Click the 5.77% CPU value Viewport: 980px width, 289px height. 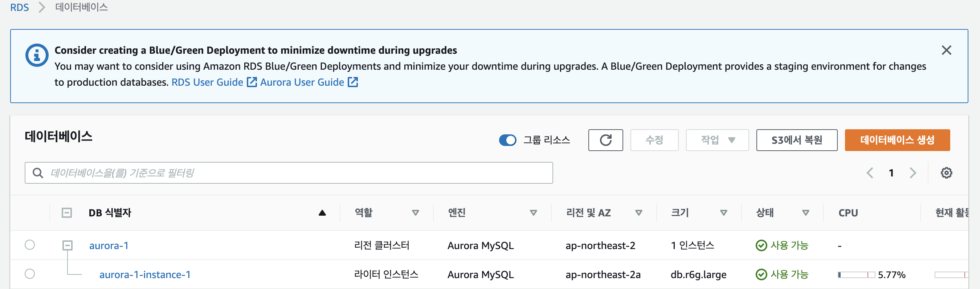[x=891, y=275]
